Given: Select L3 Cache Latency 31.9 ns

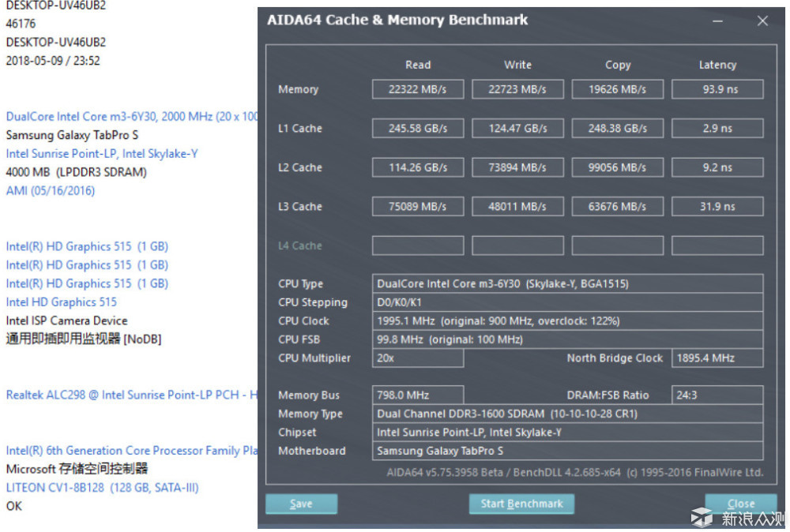Looking at the screenshot, I should 717,206.
